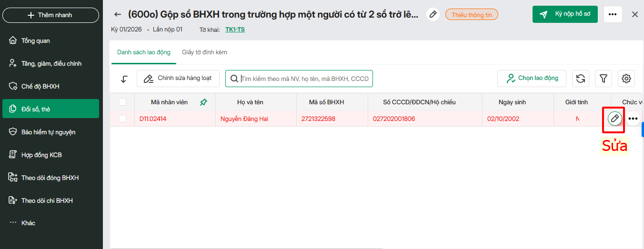Click the sort arrow icon left of Chỉnh sửa hàng loạt

click(124, 79)
